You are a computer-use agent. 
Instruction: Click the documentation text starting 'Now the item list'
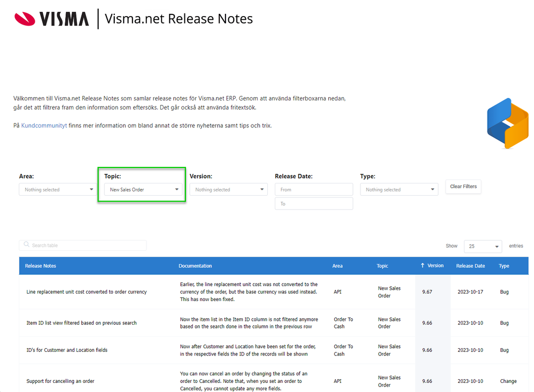point(249,323)
